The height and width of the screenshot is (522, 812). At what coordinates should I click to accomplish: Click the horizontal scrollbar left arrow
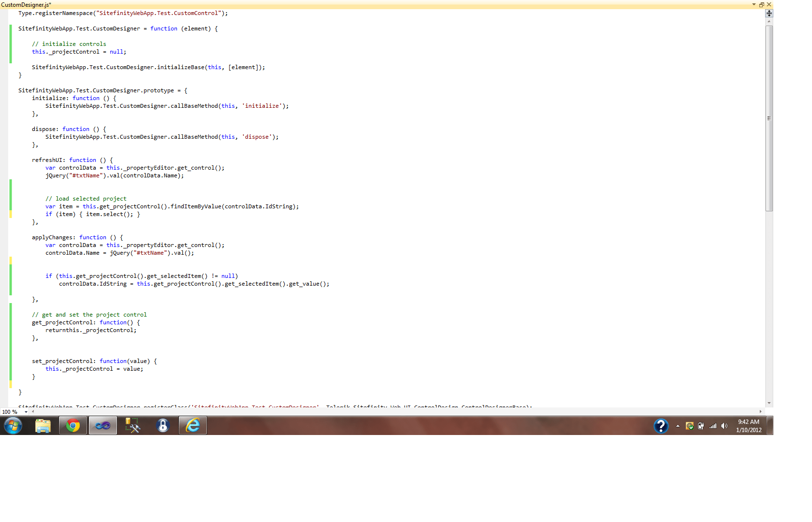click(33, 412)
